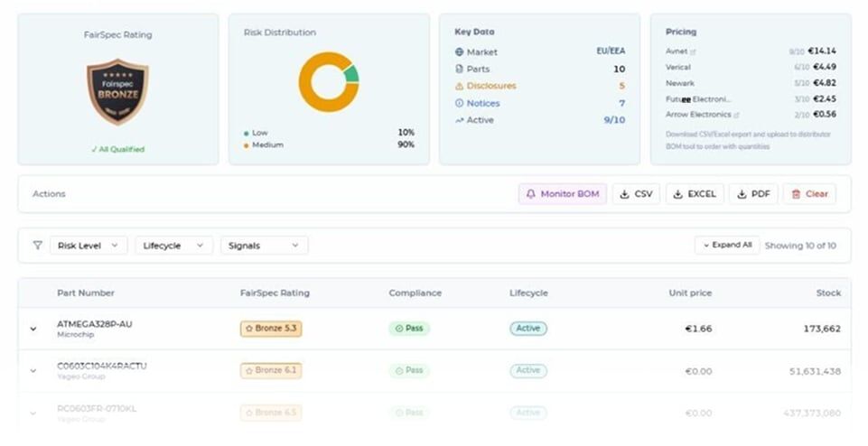Viewport: 868px width, 446px height.
Task: Click the filter funnel icon
Action: coord(37,246)
